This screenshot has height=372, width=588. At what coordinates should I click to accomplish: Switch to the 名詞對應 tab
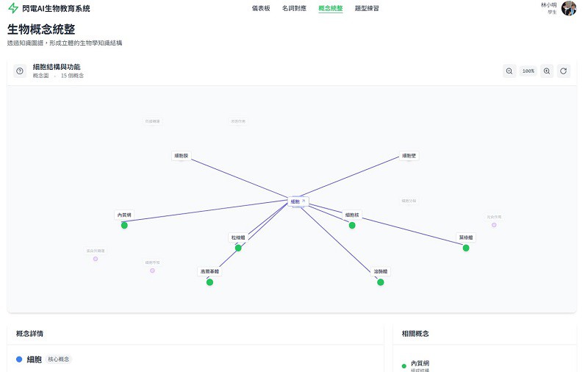click(294, 9)
